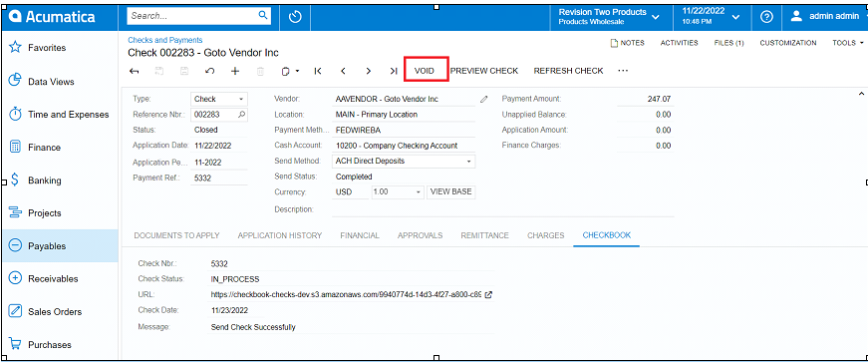Click the search magnifier icon
This screenshot has width=868, height=362.
tap(263, 16)
